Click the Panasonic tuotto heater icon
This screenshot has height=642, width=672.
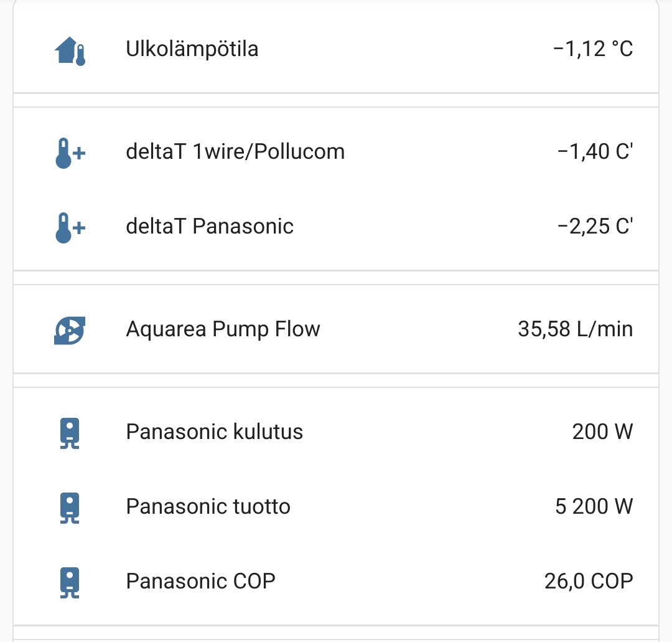(70, 508)
